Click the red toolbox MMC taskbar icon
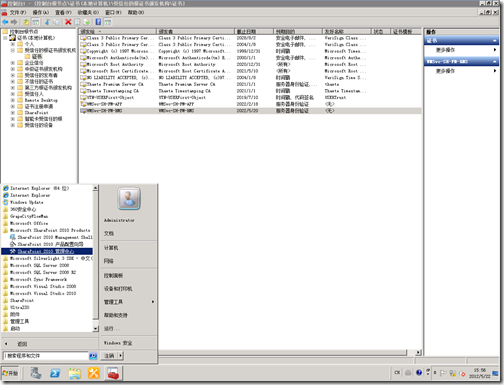Screen dimensions: 504x385 [113, 373]
